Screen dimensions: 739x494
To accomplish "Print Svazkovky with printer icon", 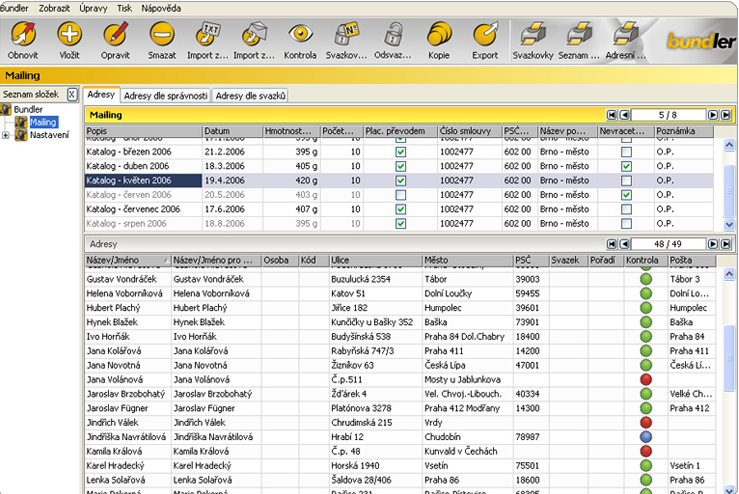I will [x=533, y=34].
